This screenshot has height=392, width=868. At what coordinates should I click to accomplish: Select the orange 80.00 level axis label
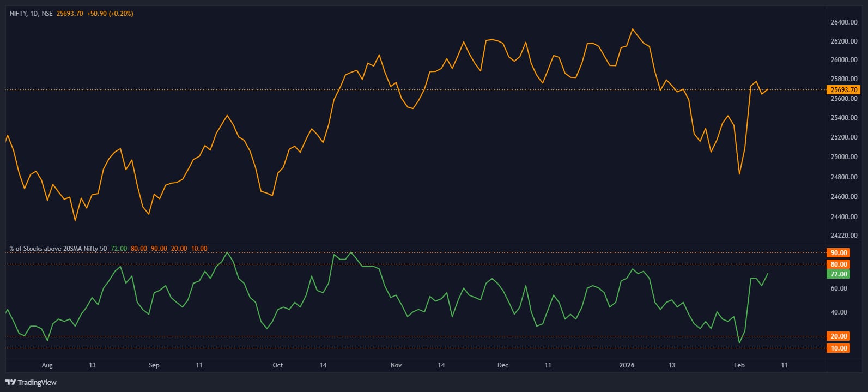tap(839, 264)
